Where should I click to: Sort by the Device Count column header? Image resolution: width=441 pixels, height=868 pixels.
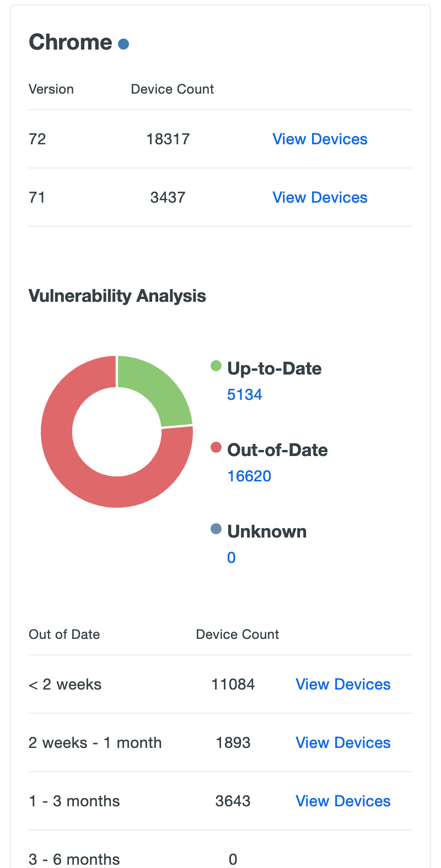(x=172, y=89)
